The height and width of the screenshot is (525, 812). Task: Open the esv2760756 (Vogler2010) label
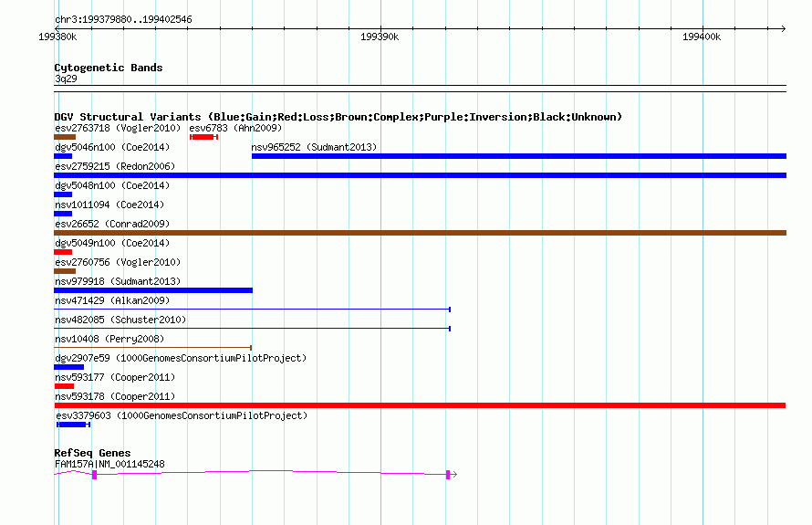(118, 262)
